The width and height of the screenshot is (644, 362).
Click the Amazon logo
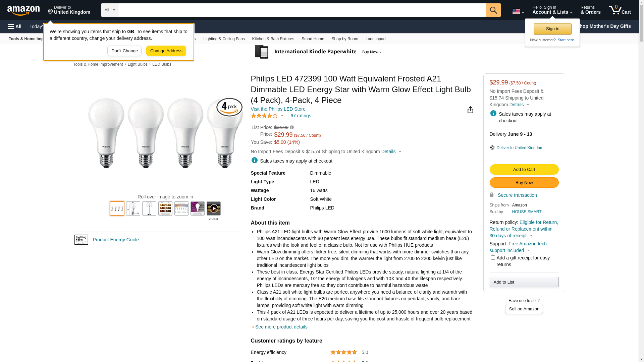tap(23, 10)
